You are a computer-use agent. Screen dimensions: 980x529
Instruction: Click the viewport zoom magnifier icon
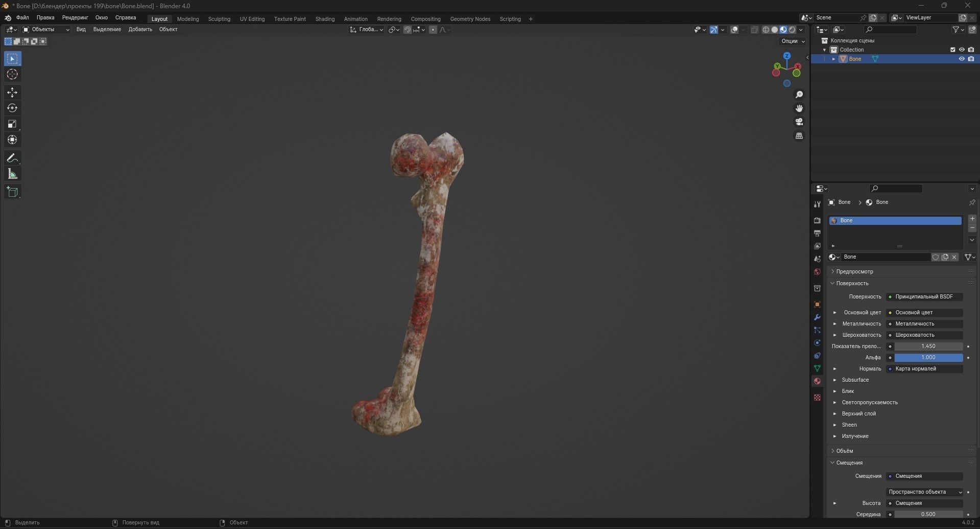799,95
